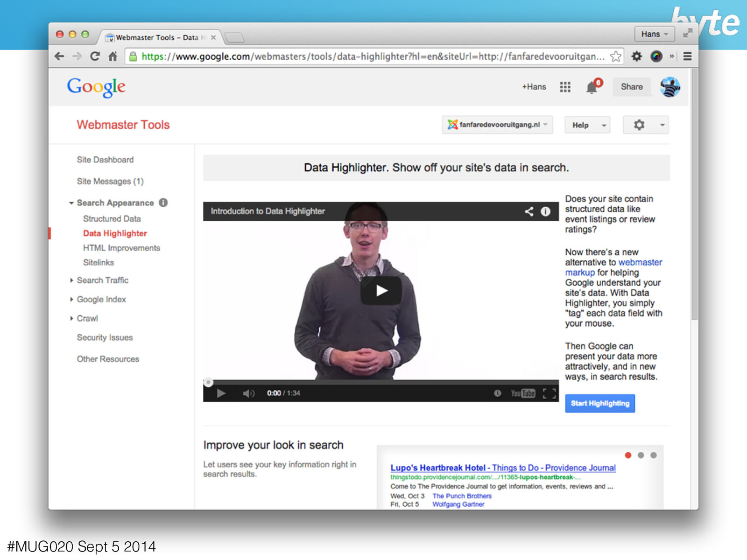Click the gear extension icon in browser toolbar
The image size is (747, 560).
pyautogui.click(x=637, y=56)
